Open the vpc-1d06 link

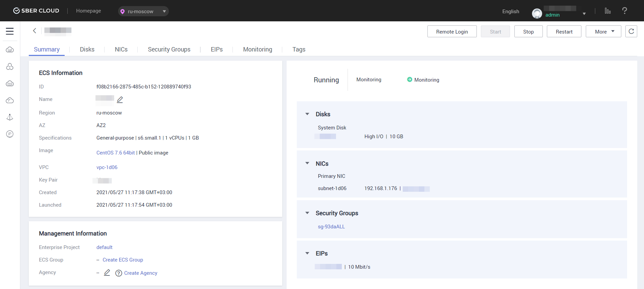click(x=107, y=167)
